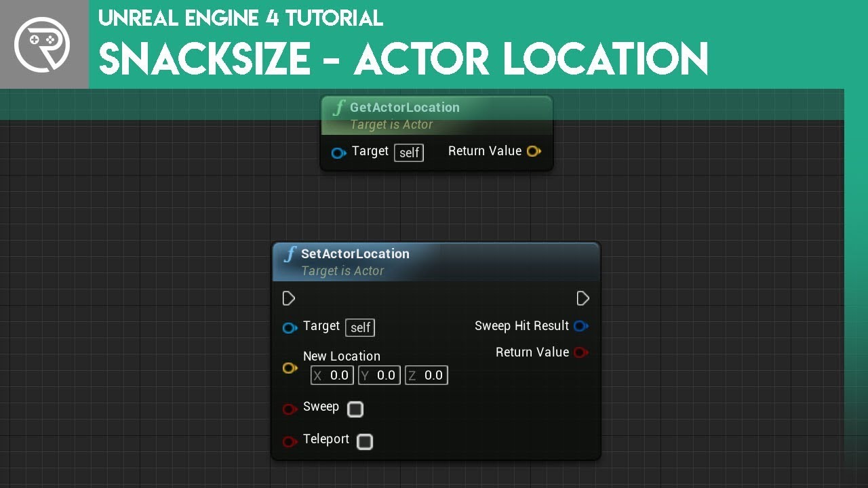Click the Sweep boolean input pin
The image size is (868, 488).
tap(290, 409)
